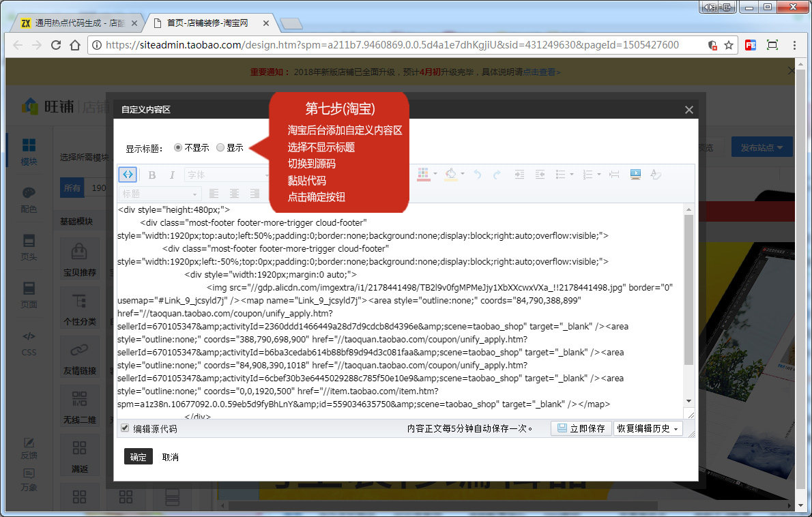
Task: Open 页头 in the background page sidebar
Action: click(29, 248)
